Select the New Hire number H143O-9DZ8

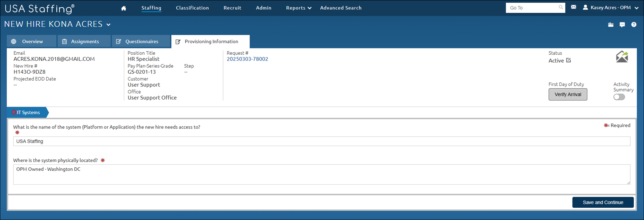pyautogui.click(x=29, y=72)
